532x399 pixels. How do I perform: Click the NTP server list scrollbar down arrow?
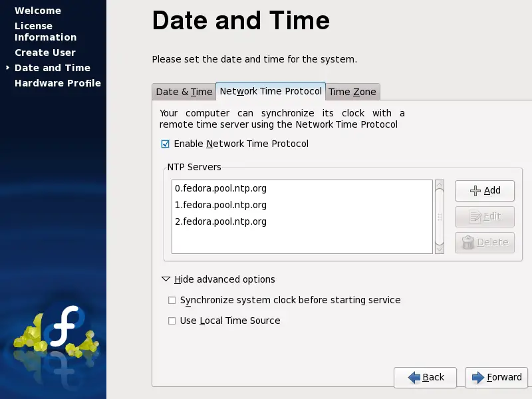[440, 249]
